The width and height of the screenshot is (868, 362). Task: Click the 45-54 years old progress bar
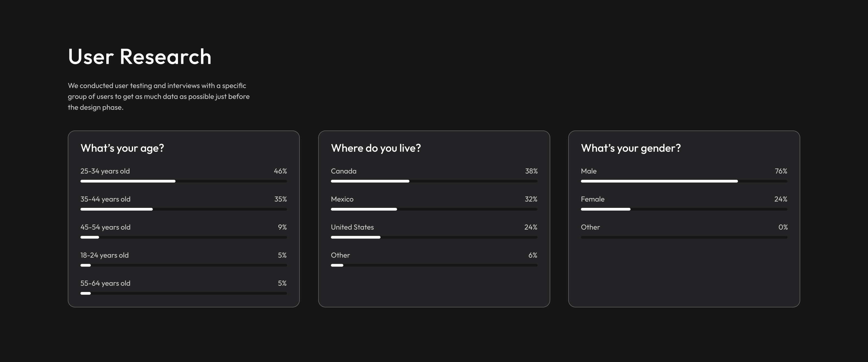click(x=184, y=237)
